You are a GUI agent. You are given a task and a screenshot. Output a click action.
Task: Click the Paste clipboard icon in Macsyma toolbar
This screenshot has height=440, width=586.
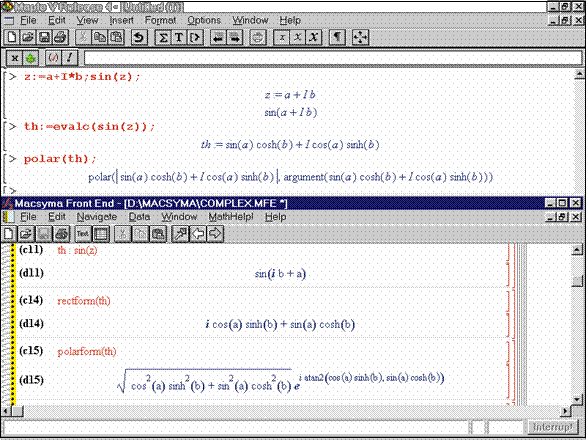click(x=158, y=234)
